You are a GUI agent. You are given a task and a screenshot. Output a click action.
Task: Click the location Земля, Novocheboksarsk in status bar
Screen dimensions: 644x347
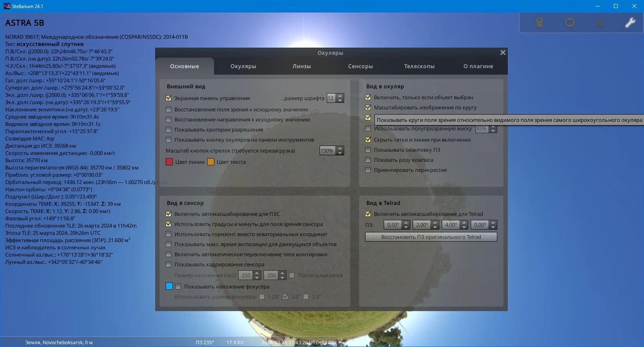click(x=59, y=342)
